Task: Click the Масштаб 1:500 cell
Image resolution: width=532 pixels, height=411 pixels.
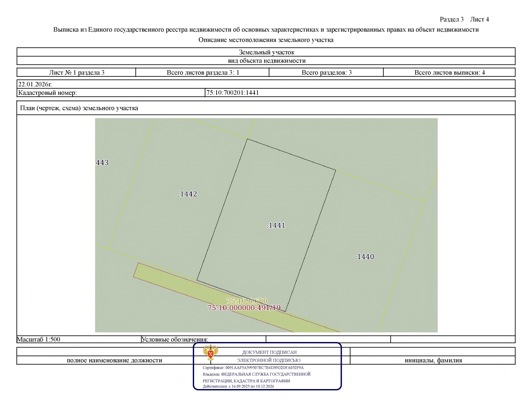Action: click(x=79, y=339)
